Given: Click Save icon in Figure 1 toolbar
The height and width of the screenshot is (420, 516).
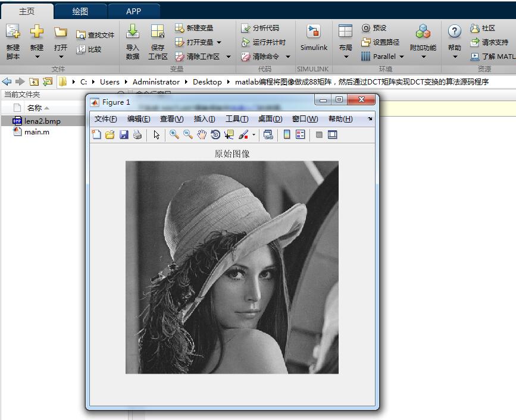Looking at the screenshot, I should 124,134.
